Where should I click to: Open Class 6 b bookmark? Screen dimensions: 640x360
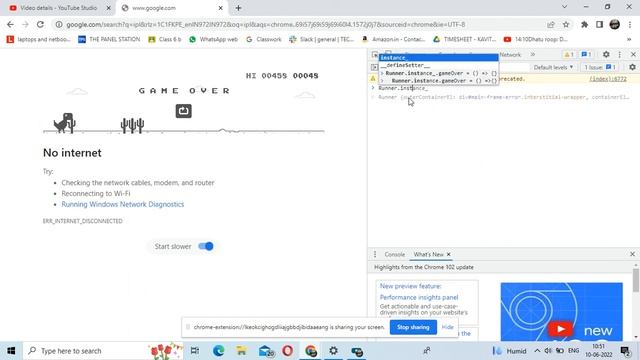click(165, 39)
